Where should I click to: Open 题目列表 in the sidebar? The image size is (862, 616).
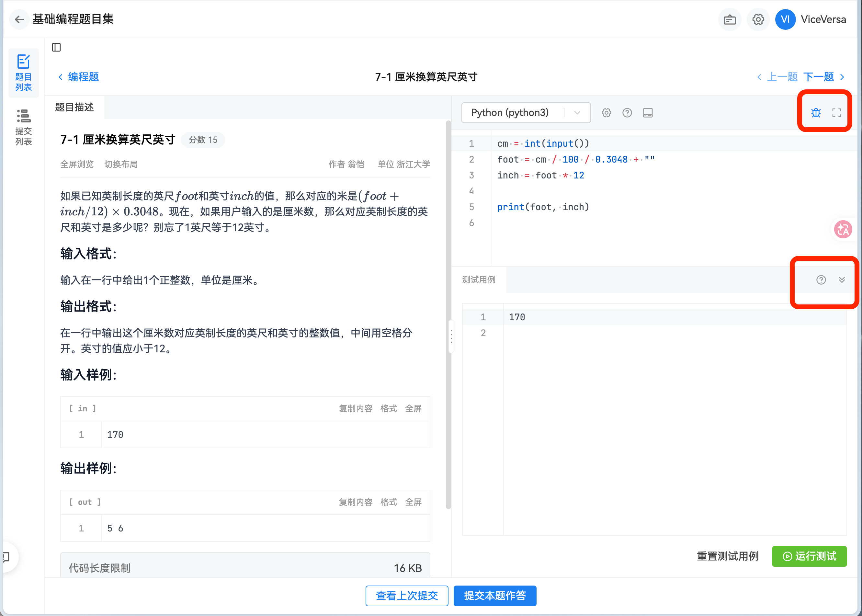point(24,73)
